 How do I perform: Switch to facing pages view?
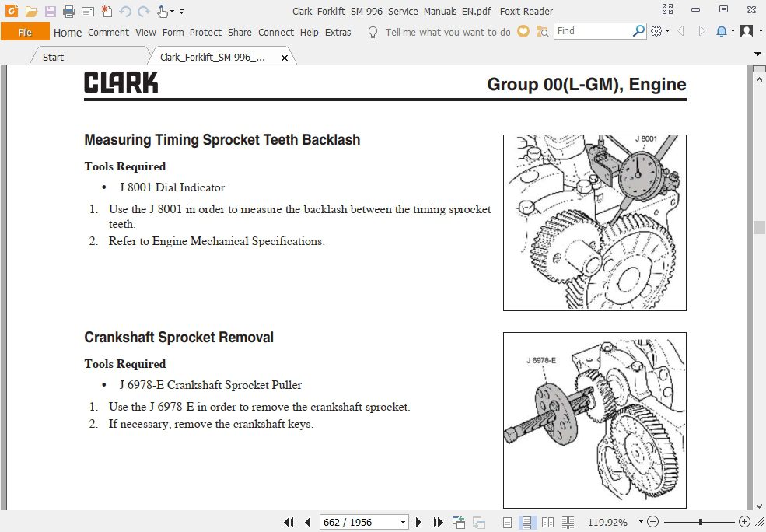(x=547, y=523)
